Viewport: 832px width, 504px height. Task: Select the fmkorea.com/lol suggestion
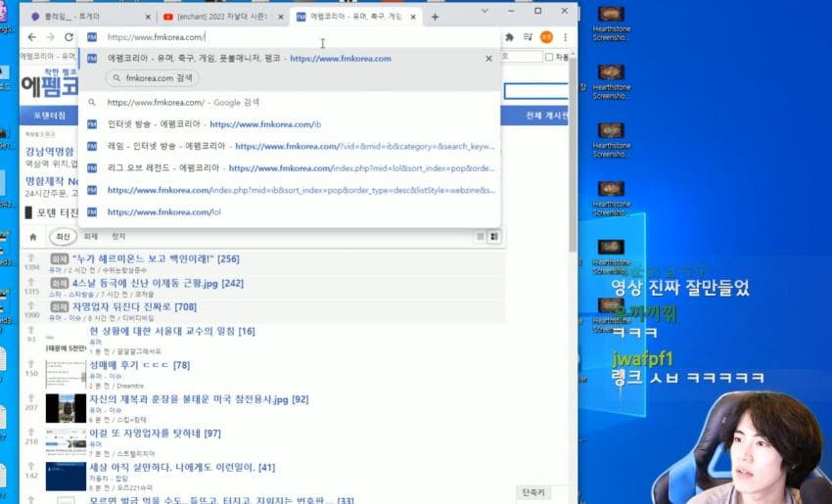click(x=289, y=212)
